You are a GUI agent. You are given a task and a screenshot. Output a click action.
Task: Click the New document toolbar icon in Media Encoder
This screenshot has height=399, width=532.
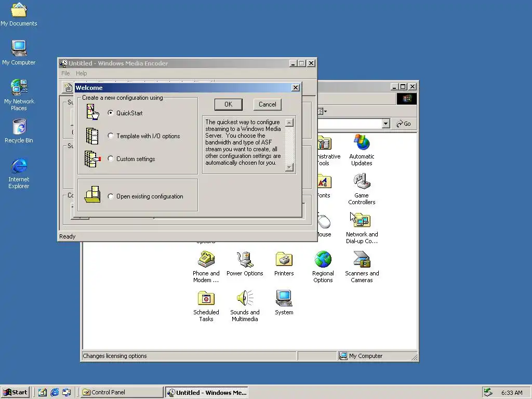(x=69, y=87)
